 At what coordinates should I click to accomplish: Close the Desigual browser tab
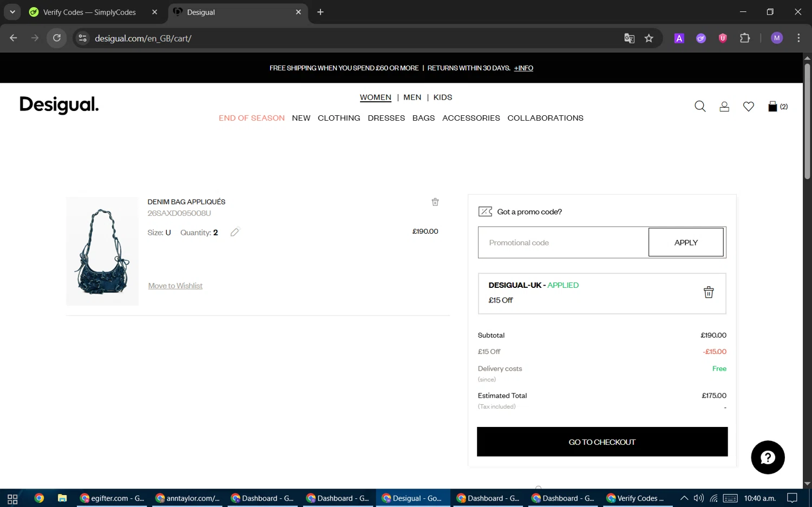298,12
